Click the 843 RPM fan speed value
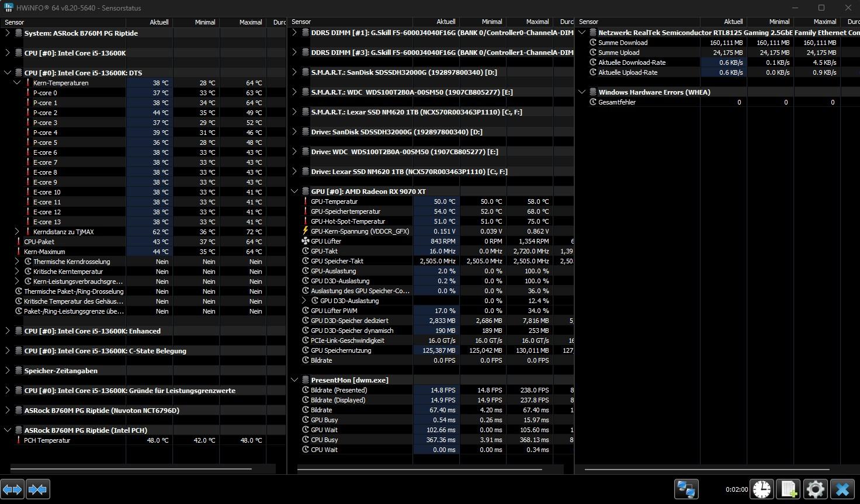This screenshot has width=860, height=504. (x=443, y=241)
